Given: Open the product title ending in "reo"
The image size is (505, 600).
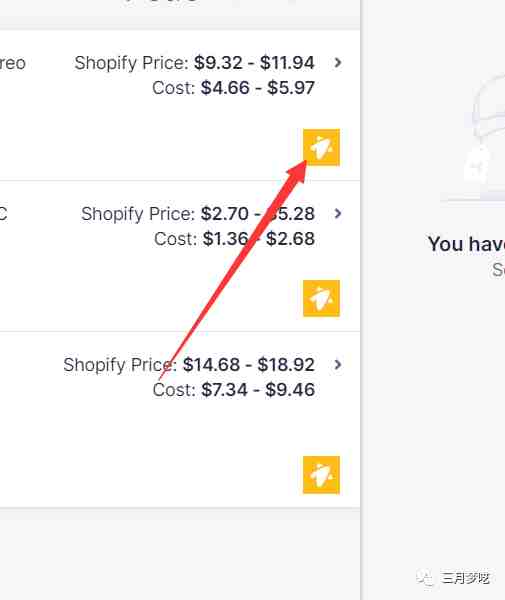Looking at the screenshot, I should point(13,64).
